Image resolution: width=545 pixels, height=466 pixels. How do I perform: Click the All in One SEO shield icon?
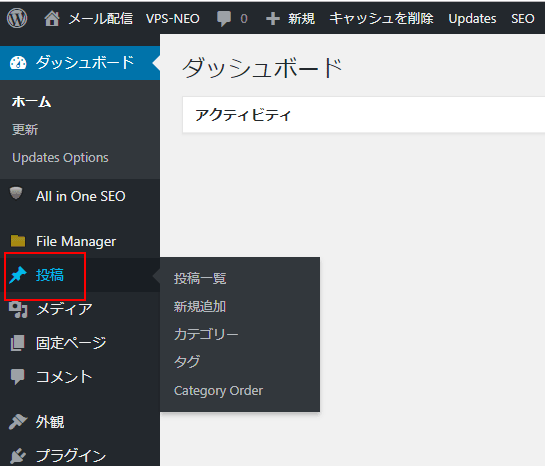click(16, 193)
